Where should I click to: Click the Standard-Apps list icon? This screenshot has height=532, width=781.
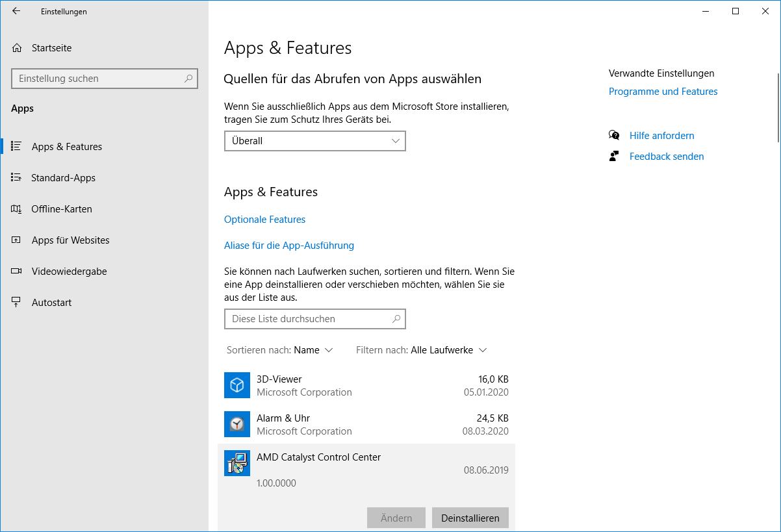[17, 178]
